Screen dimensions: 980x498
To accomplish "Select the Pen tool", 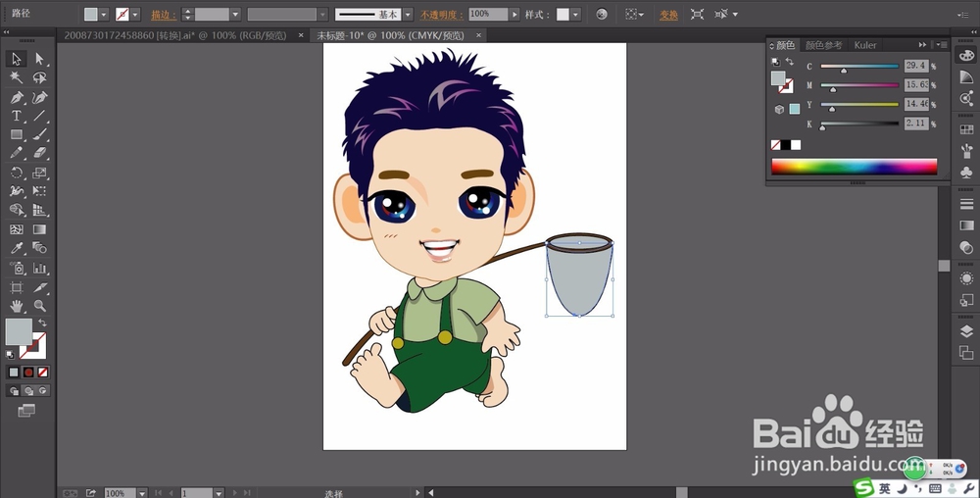I will [x=17, y=97].
